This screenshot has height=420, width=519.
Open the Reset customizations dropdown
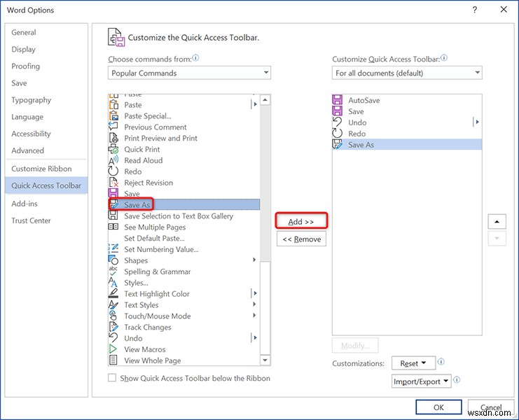point(413,363)
